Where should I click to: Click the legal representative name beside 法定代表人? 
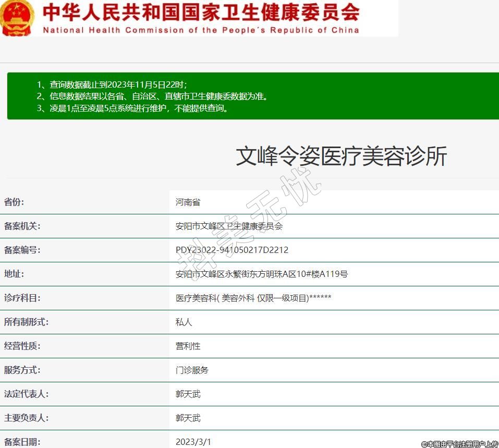coord(188,394)
